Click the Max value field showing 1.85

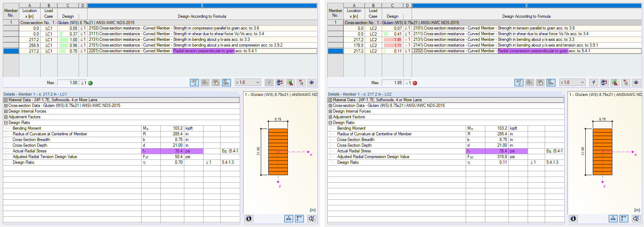click(392, 83)
